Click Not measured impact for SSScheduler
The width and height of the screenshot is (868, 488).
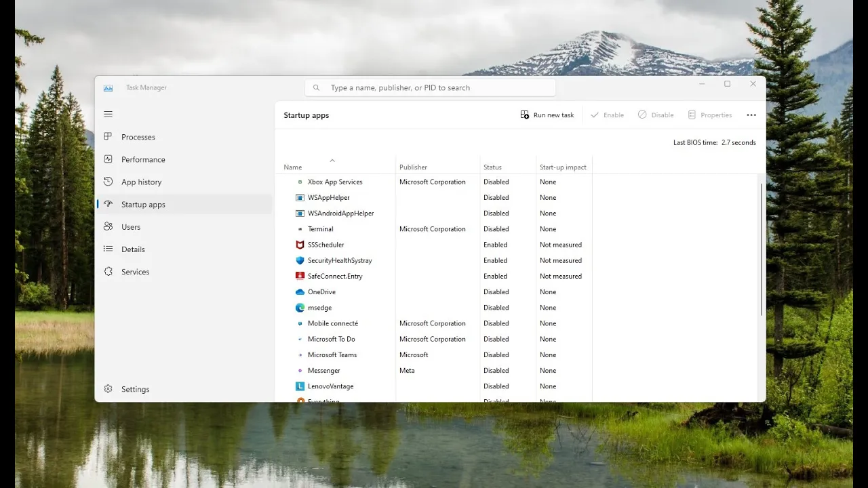[x=561, y=245]
